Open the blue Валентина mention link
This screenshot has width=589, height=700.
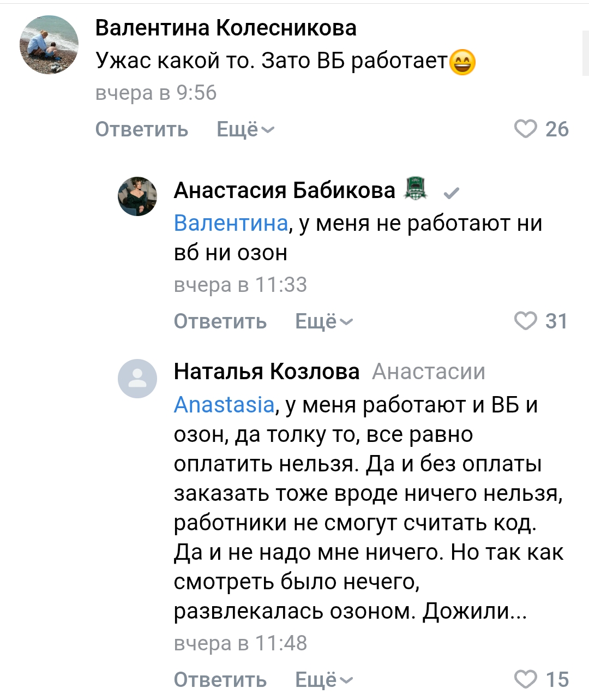pos(231,223)
